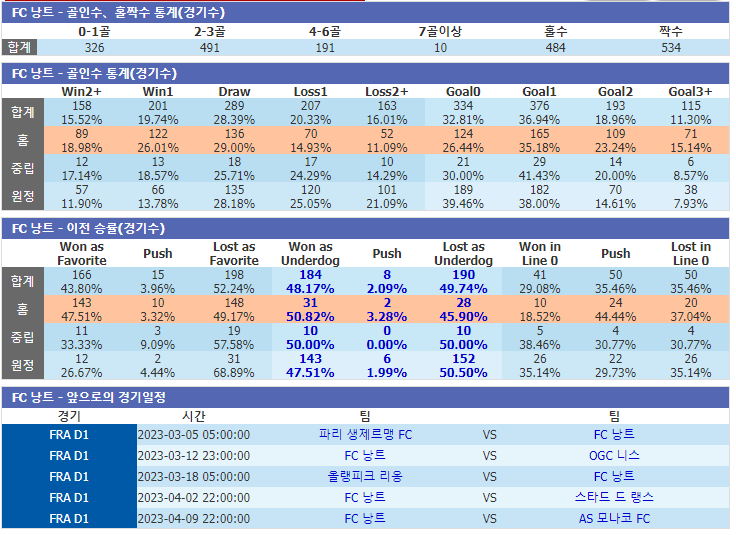Image resolution: width=736 pixels, height=535 pixels.
Task: Click the 68.89% away Lost as Favorite value
Action: (234, 373)
